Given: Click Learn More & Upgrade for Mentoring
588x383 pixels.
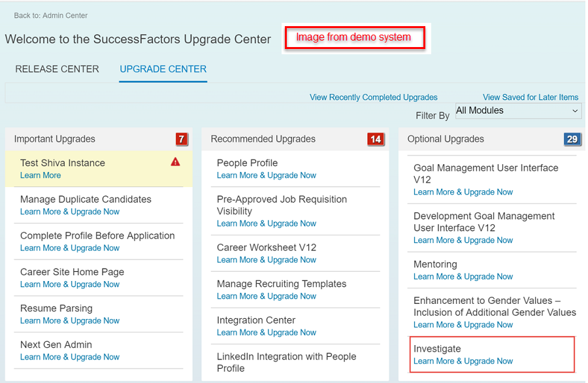Looking at the screenshot, I should tap(463, 277).
